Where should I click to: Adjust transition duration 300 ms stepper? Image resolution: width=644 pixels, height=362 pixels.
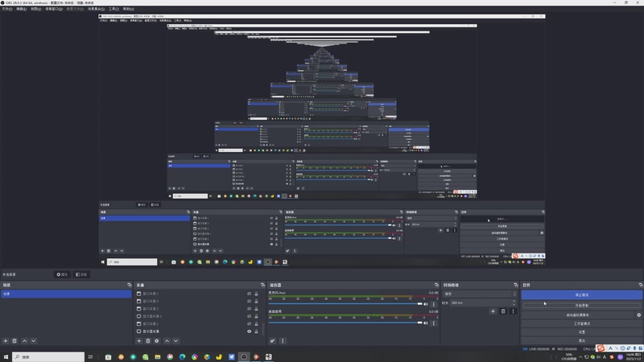[x=514, y=302]
